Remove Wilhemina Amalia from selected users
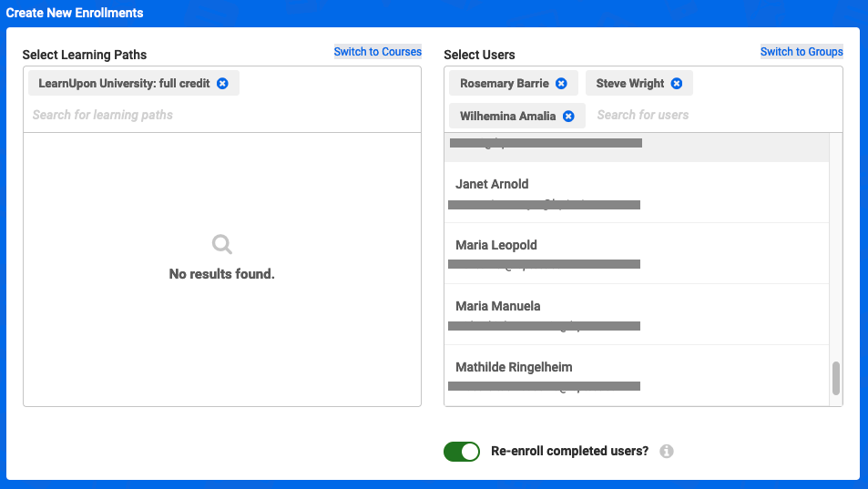Screen dimensions: 868x489 [568, 117]
